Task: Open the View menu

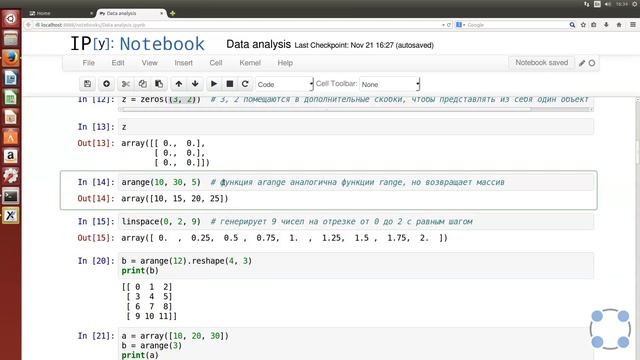Action: 149,63
